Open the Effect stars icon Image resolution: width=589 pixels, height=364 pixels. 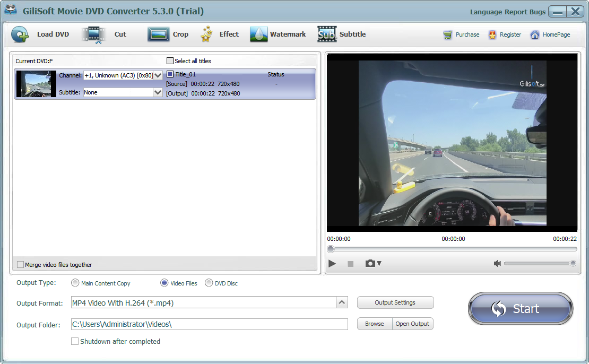[206, 34]
